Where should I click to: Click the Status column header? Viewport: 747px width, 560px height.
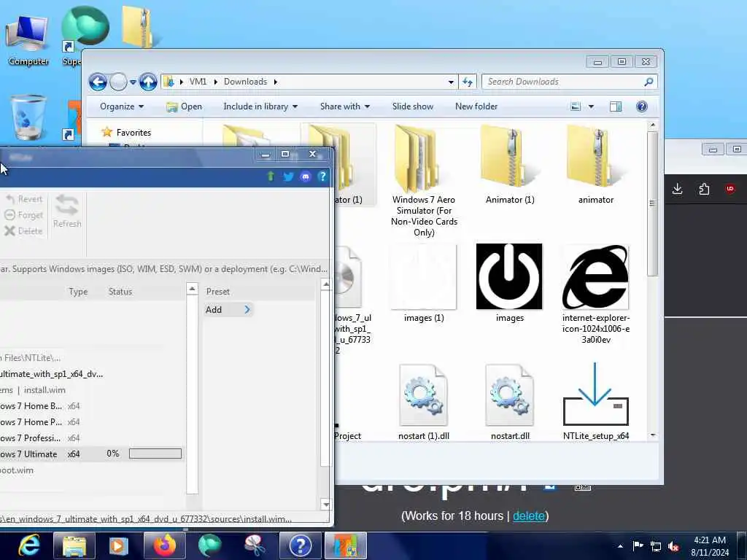point(120,292)
